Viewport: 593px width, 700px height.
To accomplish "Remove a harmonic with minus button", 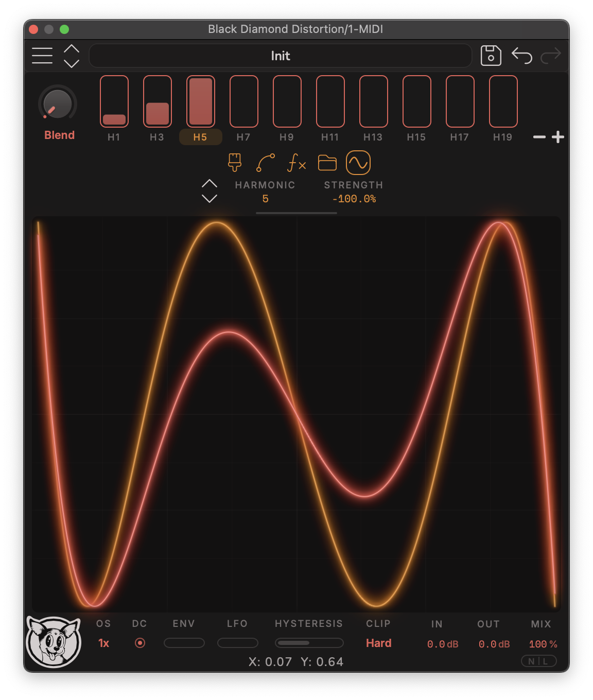I will [539, 137].
